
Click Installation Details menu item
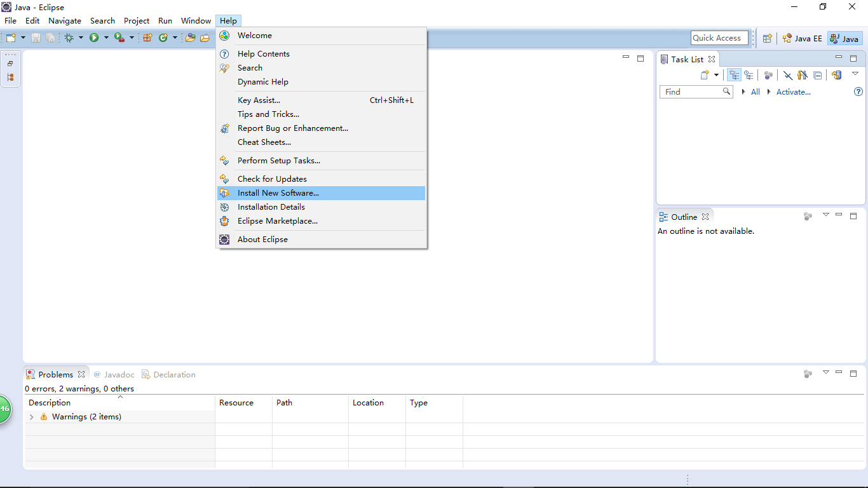[322, 207]
